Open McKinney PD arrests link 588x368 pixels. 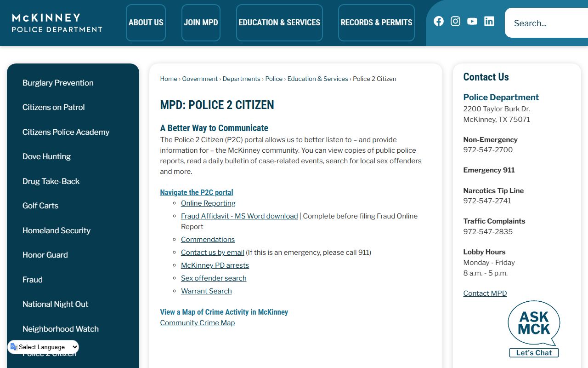215,265
